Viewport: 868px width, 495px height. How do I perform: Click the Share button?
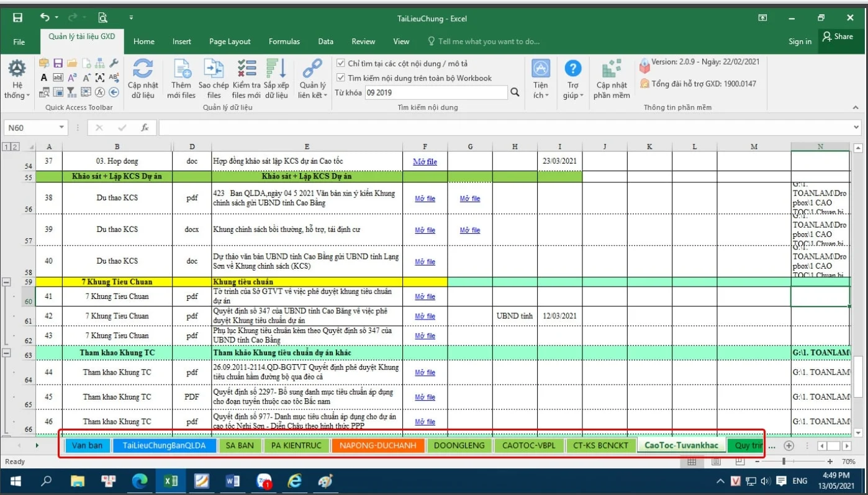[837, 37]
